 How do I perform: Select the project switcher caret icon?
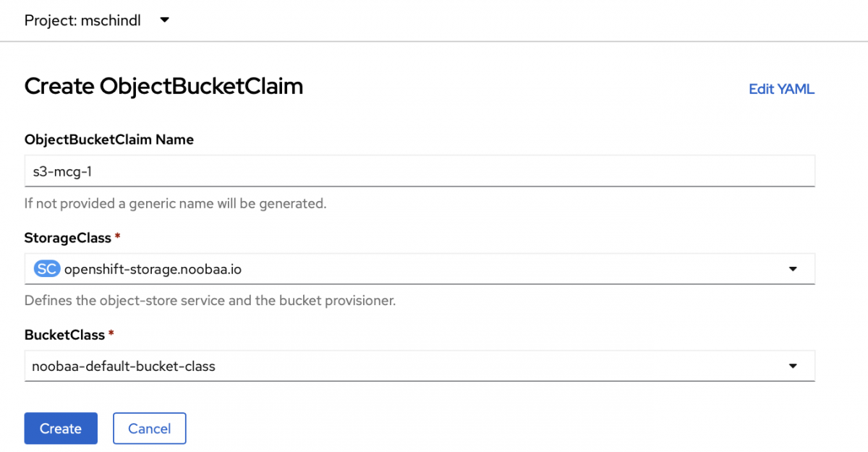pos(164,20)
